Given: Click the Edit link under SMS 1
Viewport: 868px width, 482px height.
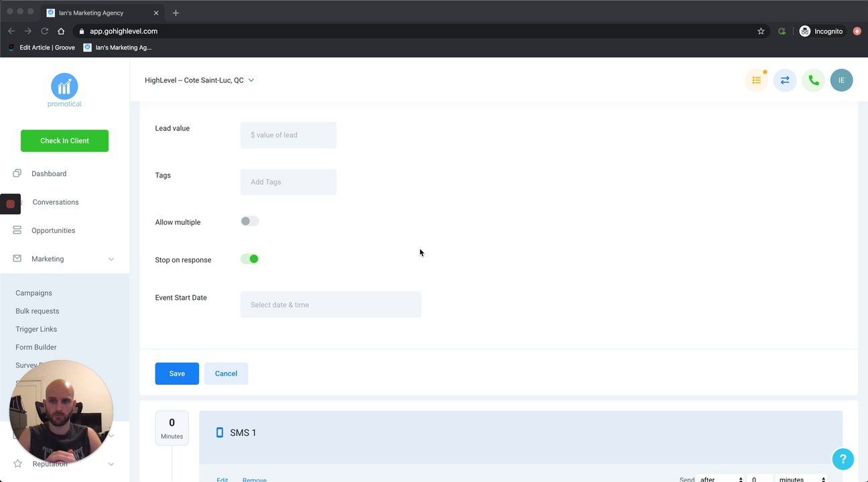Looking at the screenshot, I should 222,479.
